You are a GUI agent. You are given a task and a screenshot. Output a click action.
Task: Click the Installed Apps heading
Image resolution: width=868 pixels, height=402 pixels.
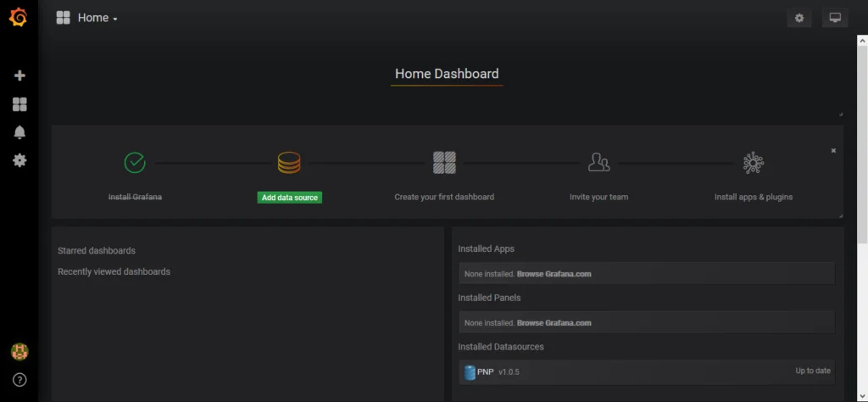tap(486, 248)
